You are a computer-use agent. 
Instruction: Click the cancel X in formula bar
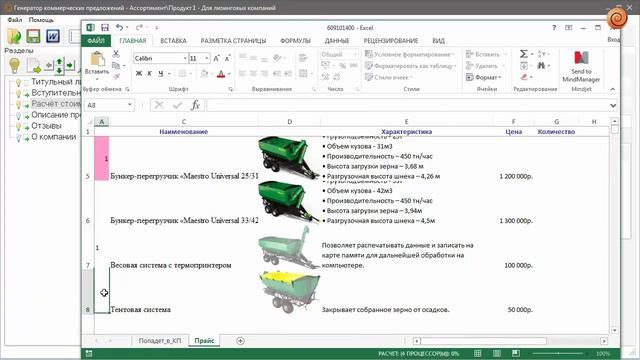159,105
